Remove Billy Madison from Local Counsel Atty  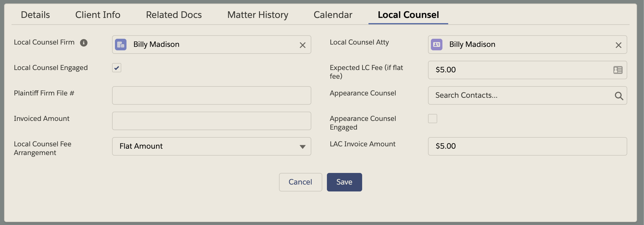pos(618,45)
